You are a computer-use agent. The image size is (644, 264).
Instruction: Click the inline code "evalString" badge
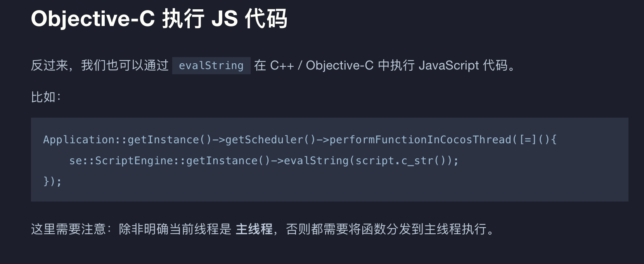click(211, 66)
